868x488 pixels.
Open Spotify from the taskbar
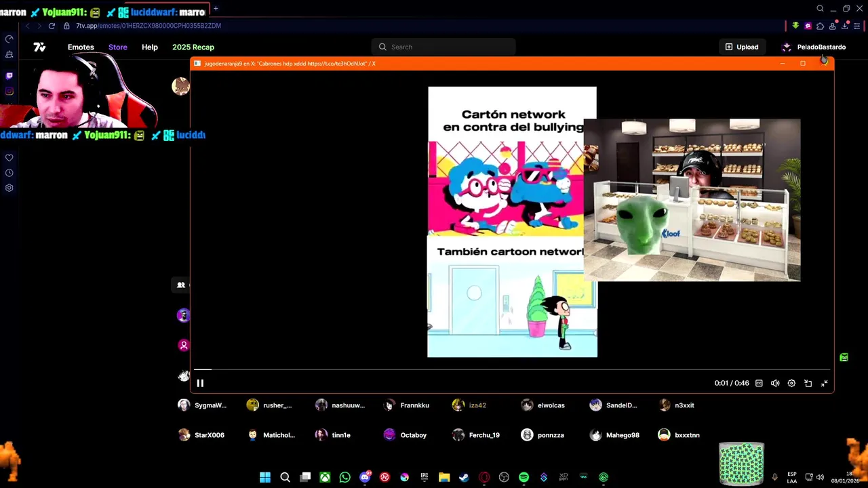click(524, 477)
